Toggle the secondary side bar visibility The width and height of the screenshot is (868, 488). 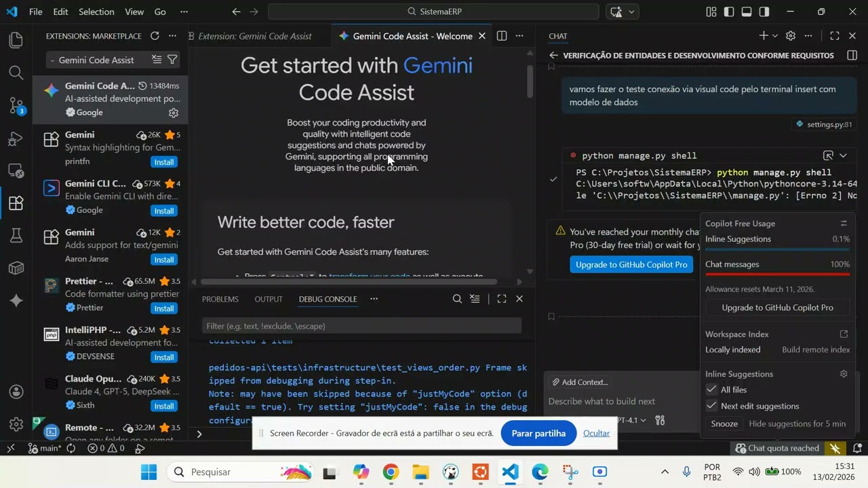tap(764, 12)
